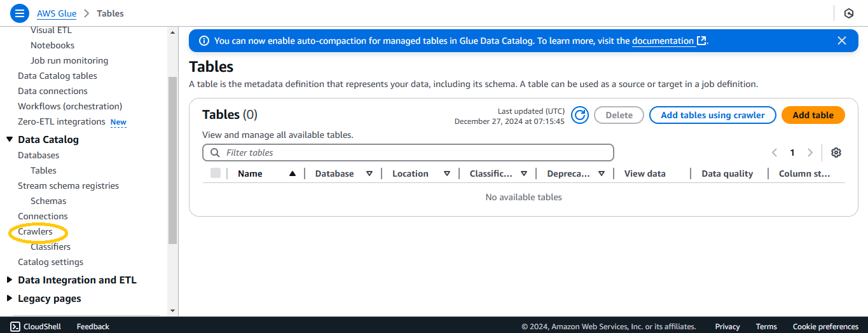Image resolution: width=868 pixels, height=333 pixels.
Task: Go to next page of tables
Action: point(810,153)
